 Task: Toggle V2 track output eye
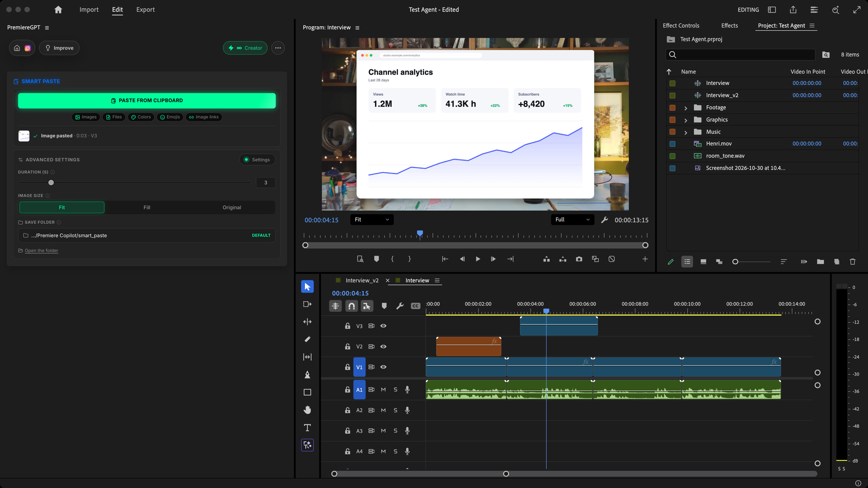[383, 346]
